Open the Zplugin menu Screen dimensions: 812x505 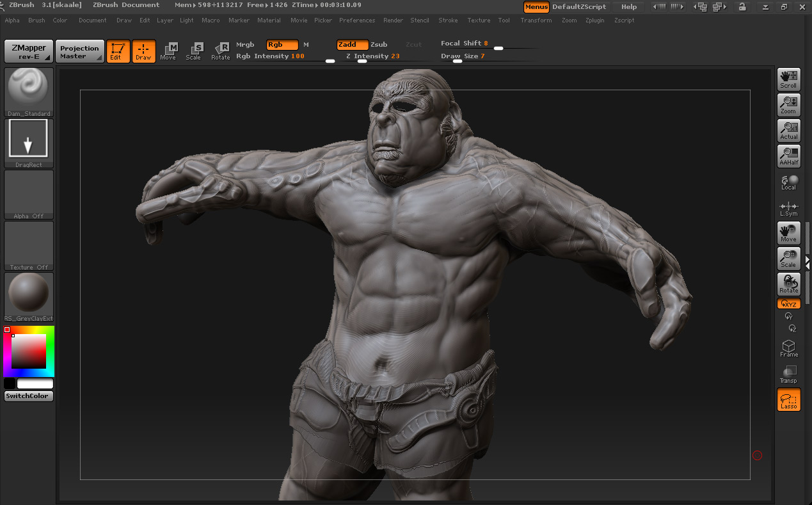(595, 20)
